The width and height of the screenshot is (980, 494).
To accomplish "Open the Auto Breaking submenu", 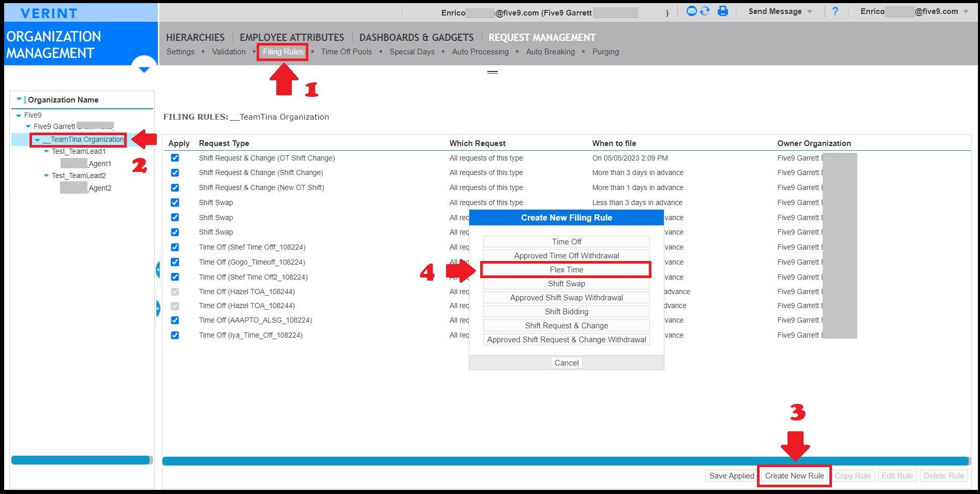I will 551,52.
